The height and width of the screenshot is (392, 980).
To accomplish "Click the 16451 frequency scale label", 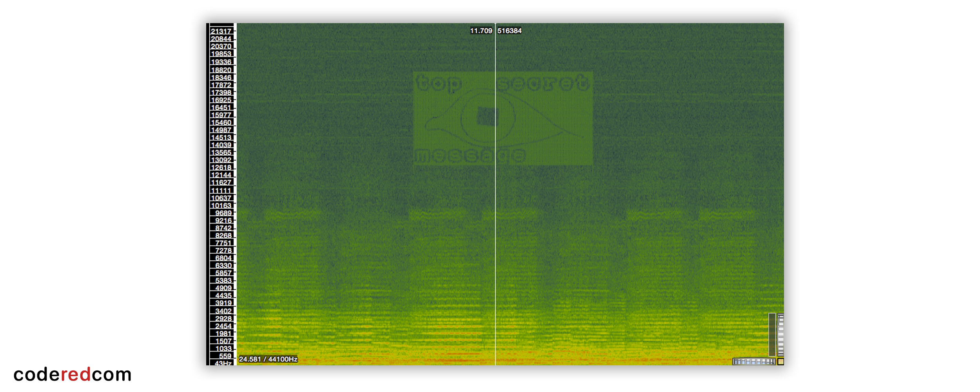I will click(x=221, y=107).
